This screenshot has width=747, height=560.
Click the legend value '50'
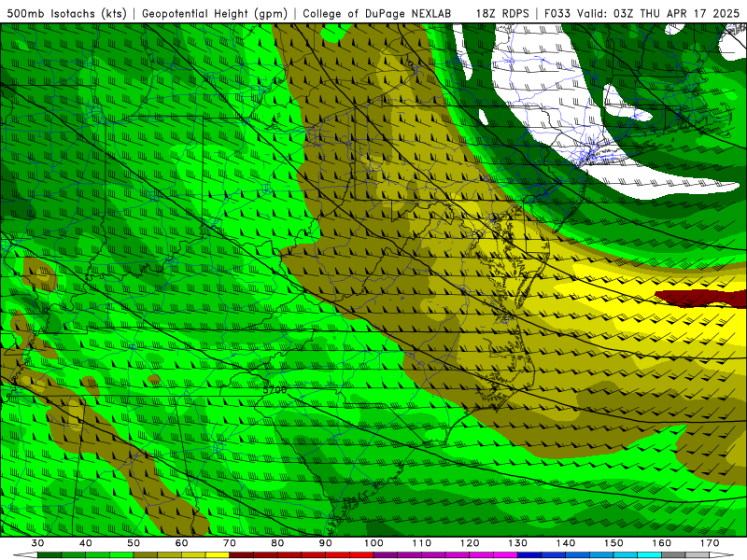134,543
